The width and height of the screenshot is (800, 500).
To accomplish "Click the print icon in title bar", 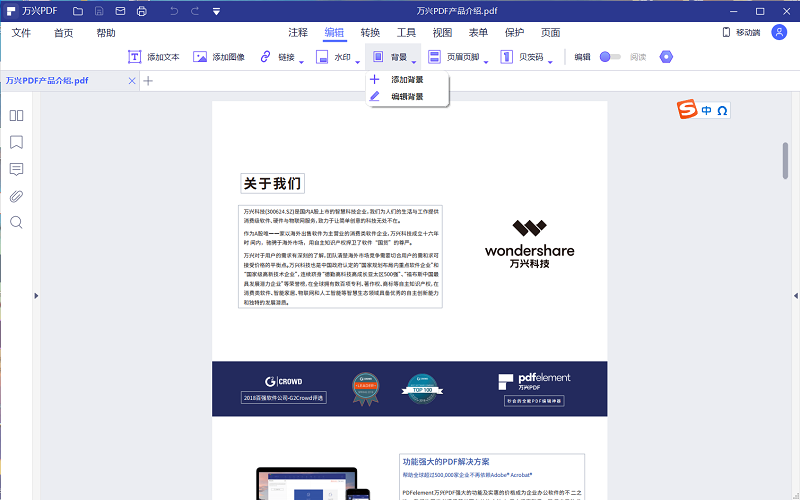I will tap(141, 11).
